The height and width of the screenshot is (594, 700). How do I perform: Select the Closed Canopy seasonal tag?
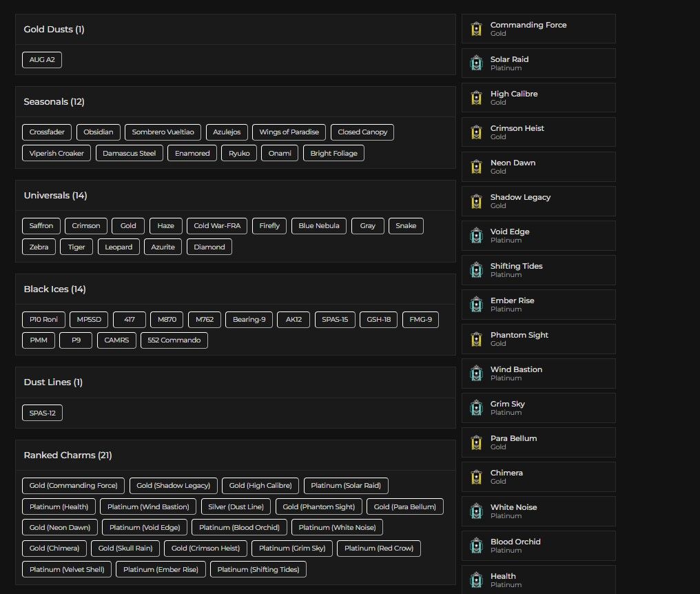362,132
